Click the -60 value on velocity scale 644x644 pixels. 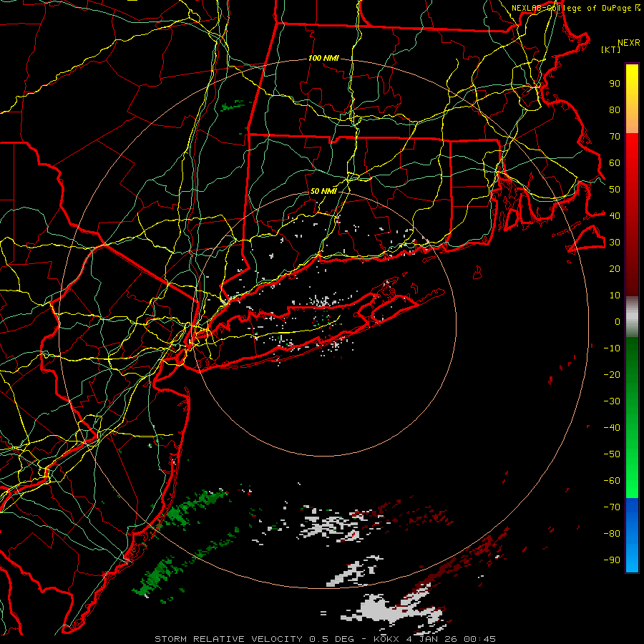[x=612, y=481]
